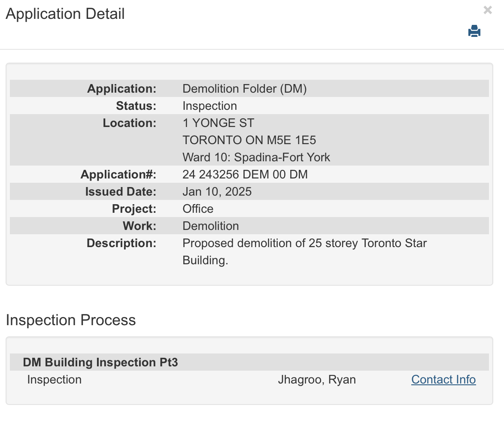Open the Contact Info link

tap(443, 380)
